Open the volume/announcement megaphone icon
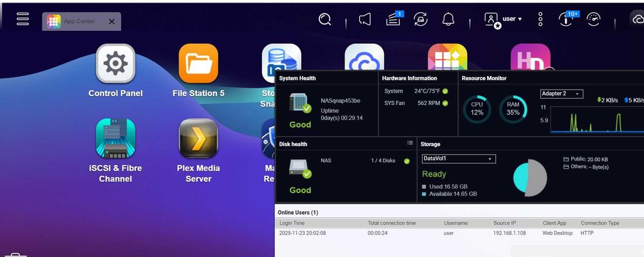This screenshot has width=644, height=257. 365,19
